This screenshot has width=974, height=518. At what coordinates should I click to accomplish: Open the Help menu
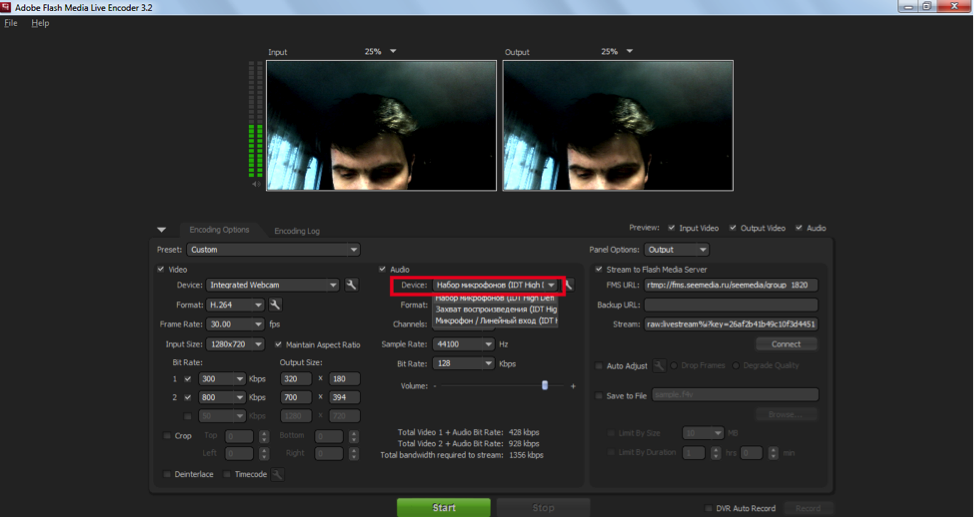point(40,23)
